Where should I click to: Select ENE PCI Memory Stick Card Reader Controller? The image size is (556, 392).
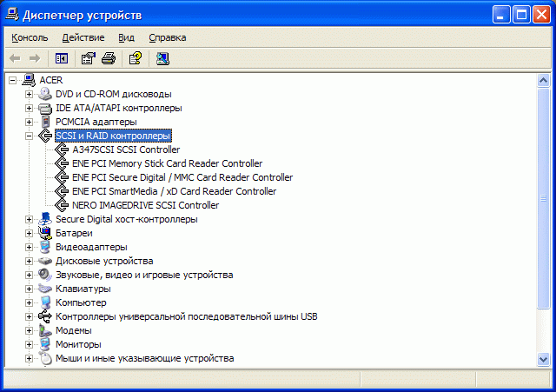point(167,163)
